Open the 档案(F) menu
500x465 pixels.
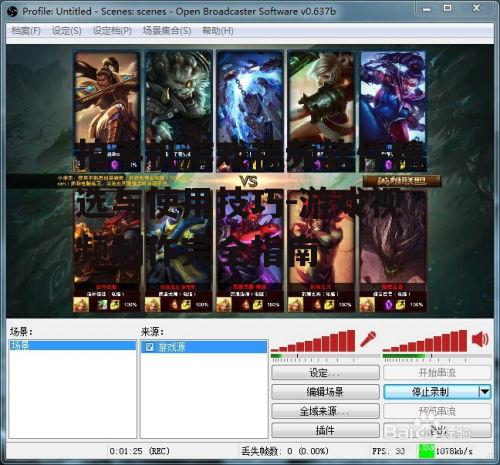pos(26,31)
